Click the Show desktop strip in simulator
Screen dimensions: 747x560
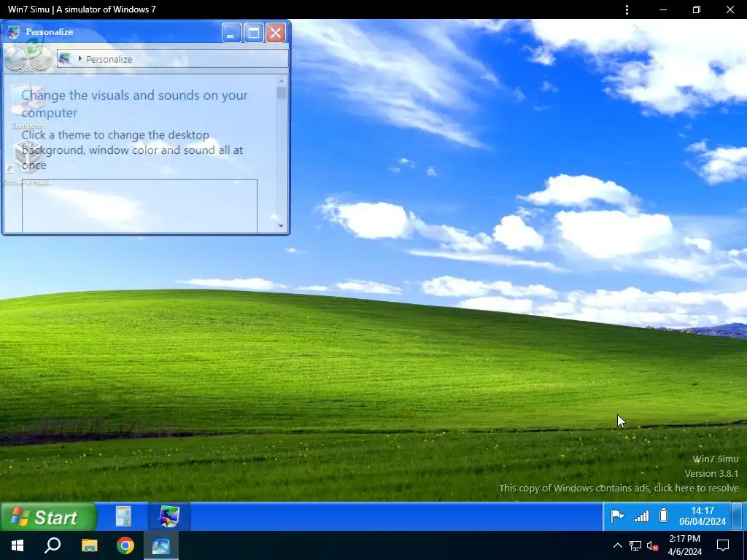pyautogui.click(x=737, y=516)
